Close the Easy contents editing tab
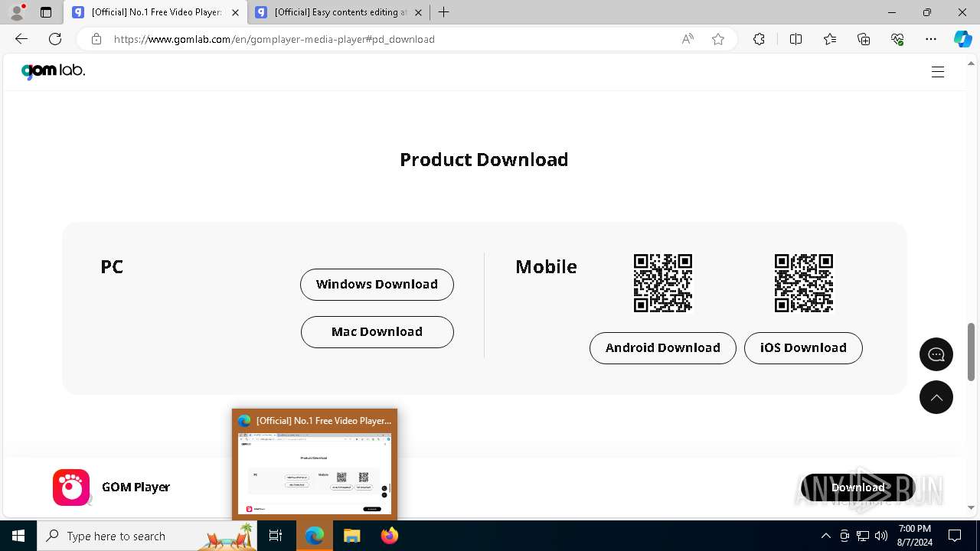The image size is (980, 551). tap(418, 12)
